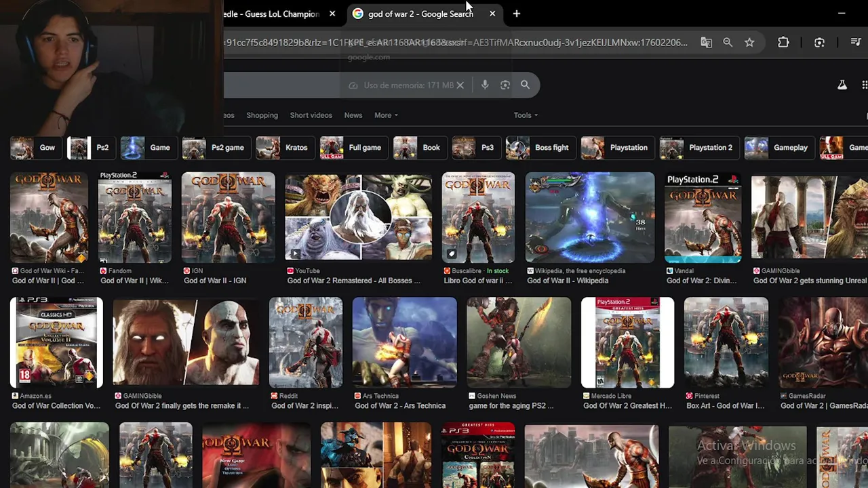Filter images by the Ps3 chip

point(475,148)
